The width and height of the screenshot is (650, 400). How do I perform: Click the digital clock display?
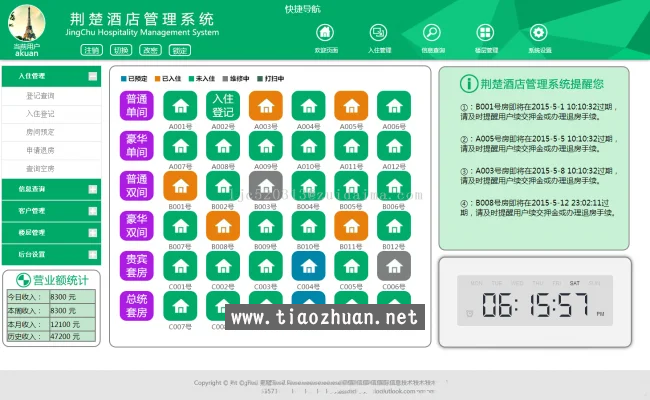pyautogui.click(x=535, y=301)
